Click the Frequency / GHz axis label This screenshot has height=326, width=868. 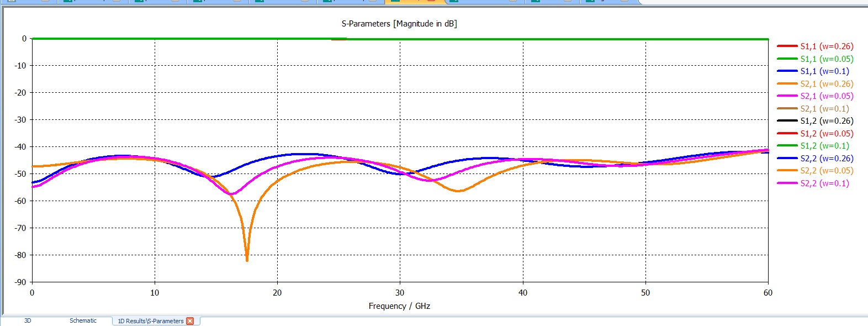click(x=399, y=306)
